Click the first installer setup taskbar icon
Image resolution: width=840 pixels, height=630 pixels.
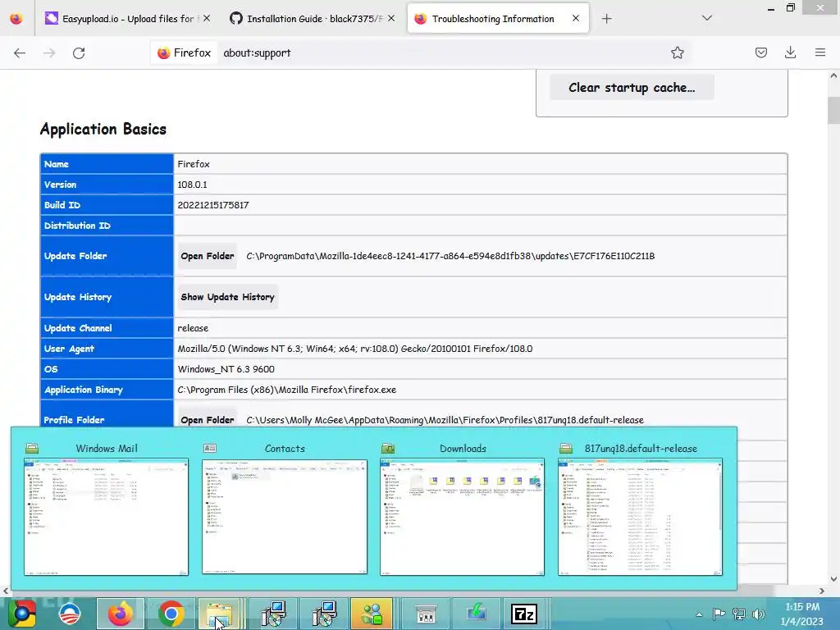273,614
